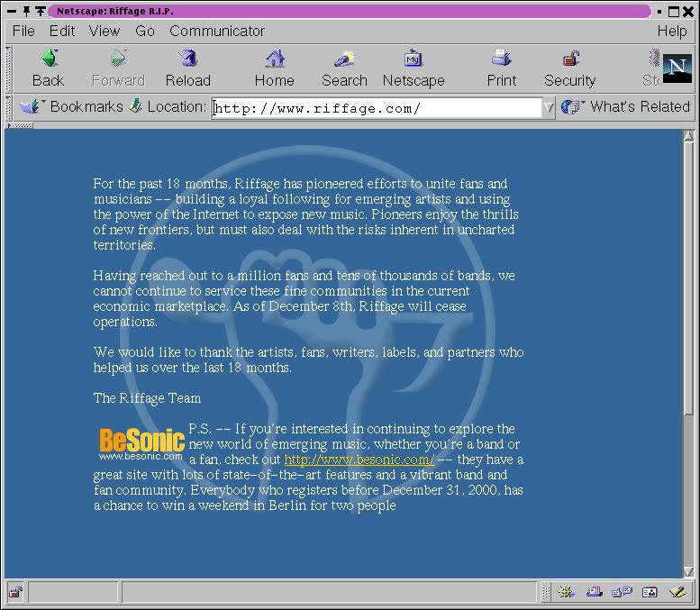Open the Communicator menu
The height and width of the screenshot is (610, 700).
[x=217, y=31]
